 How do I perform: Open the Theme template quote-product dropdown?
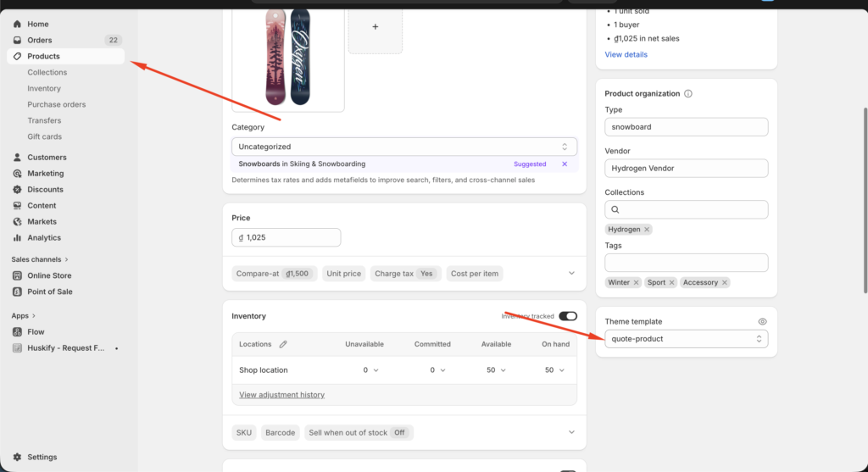coord(686,339)
